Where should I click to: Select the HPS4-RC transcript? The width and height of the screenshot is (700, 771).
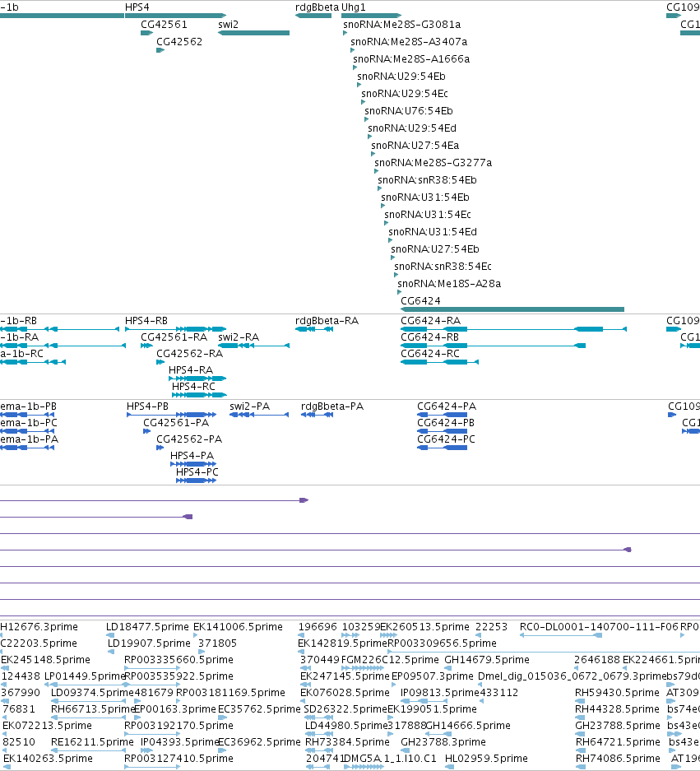[199, 395]
